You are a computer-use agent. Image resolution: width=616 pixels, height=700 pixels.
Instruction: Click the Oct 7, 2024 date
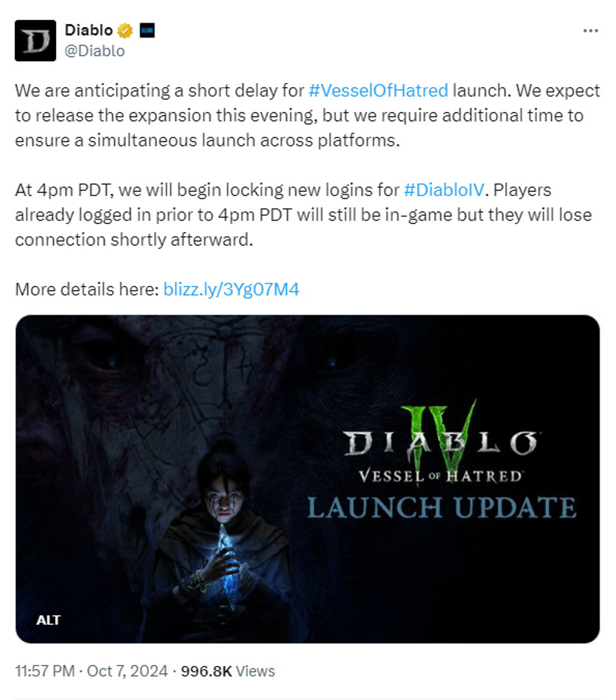pyautogui.click(x=127, y=671)
